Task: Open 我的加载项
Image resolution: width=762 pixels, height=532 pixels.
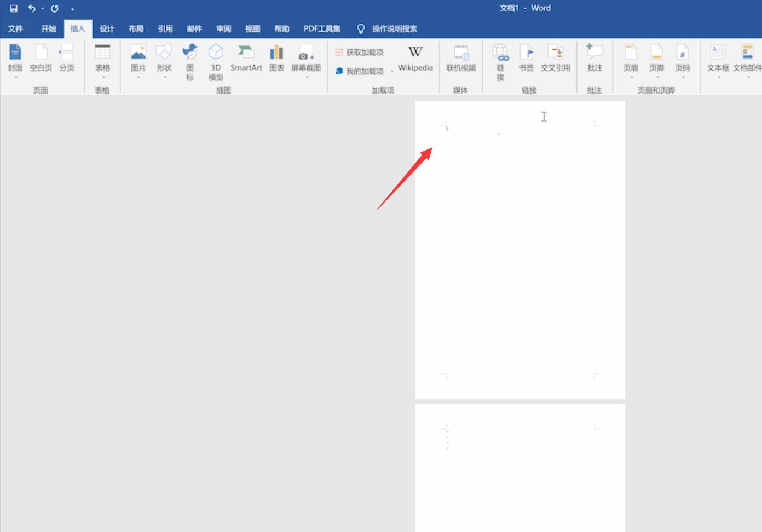Action: pos(359,71)
